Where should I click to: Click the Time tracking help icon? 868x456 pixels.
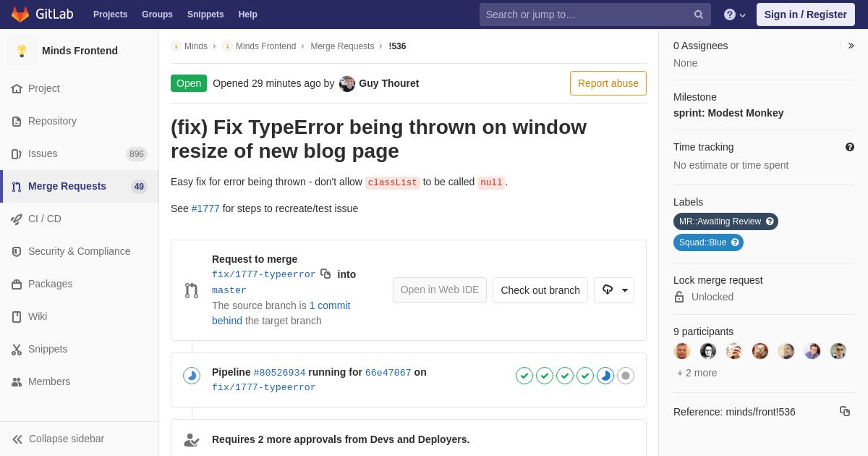[x=850, y=147]
